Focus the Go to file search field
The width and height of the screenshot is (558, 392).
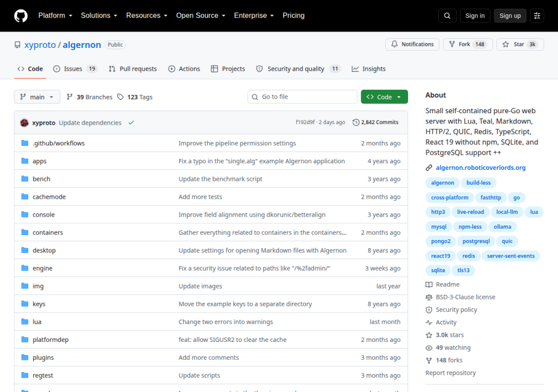[302, 97]
